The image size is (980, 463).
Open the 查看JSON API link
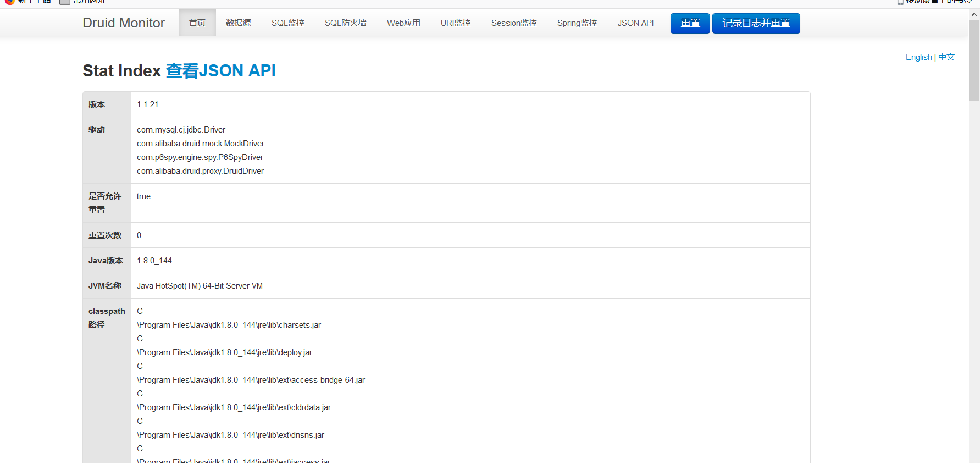point(220,71)
